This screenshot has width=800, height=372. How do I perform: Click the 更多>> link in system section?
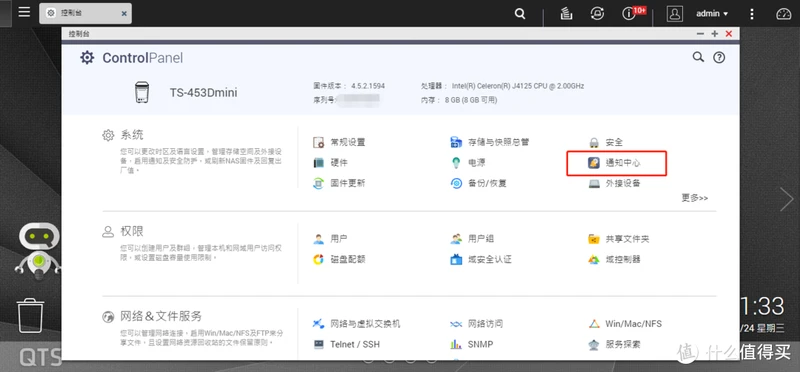click(x=694, y=198)
